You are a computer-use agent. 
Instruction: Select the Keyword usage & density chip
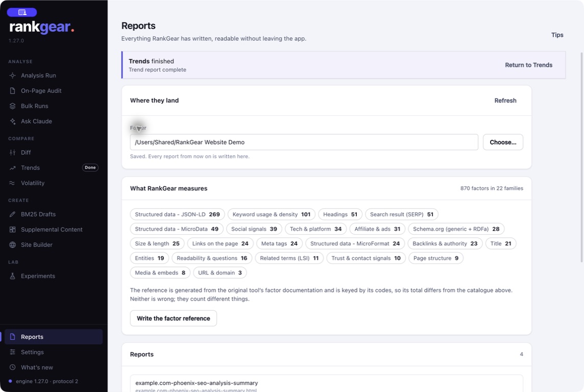tap(272, 214)
